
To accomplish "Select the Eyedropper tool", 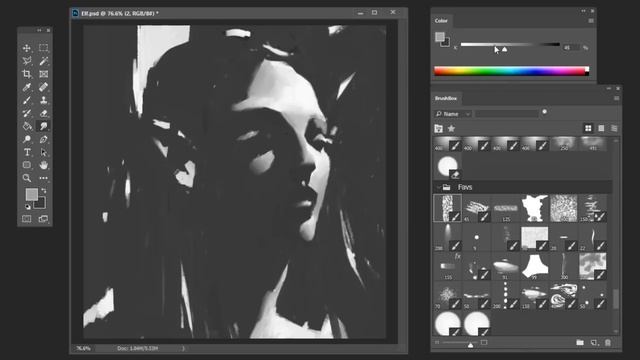I will (x=27, y=87).
